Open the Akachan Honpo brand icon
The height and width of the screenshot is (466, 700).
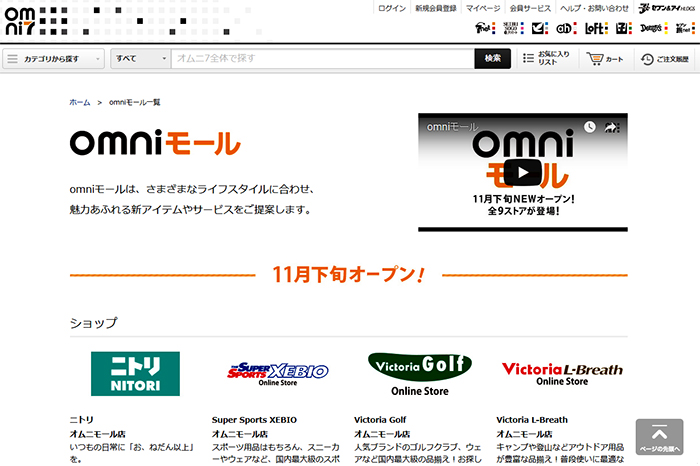tap(566, 28)
